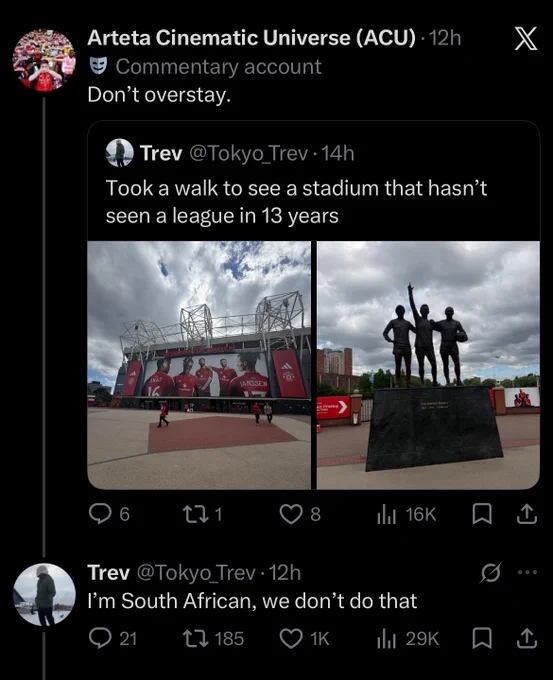Open the Trinity statue photo
The width and height of the screenshot is (553, 680).
[429, 365]
